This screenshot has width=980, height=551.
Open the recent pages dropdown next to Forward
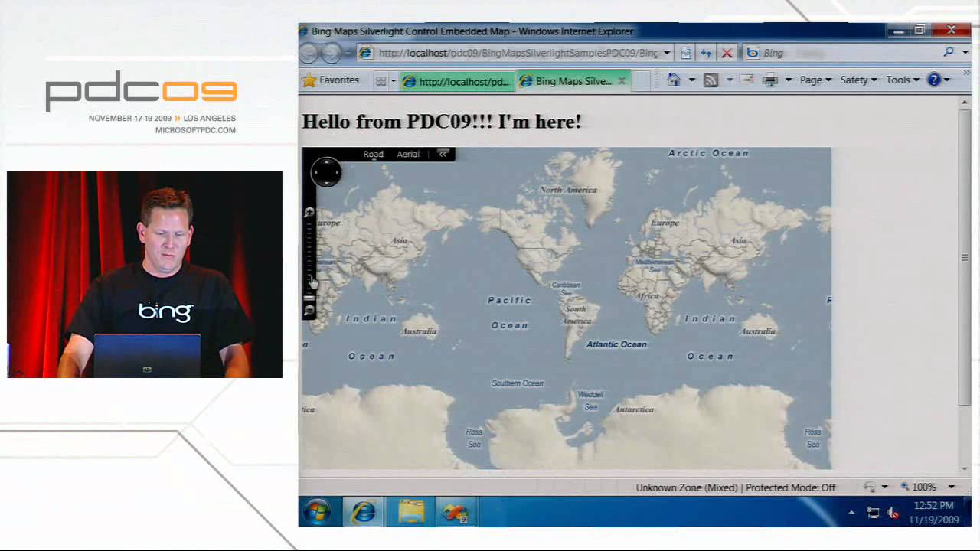347,53
